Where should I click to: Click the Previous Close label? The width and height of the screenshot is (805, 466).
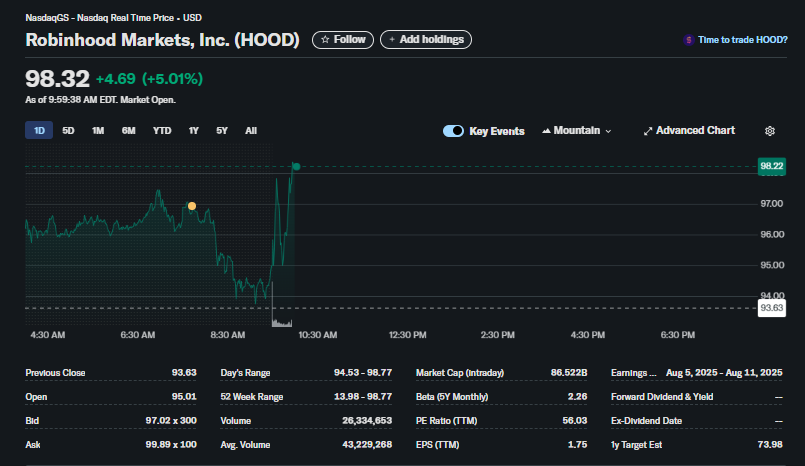click(55, 373)
